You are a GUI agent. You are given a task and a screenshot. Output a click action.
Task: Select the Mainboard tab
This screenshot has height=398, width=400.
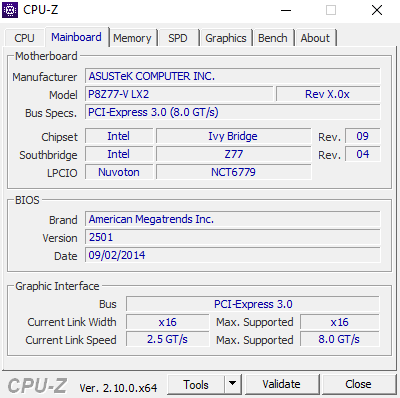(x=76, y=37)
